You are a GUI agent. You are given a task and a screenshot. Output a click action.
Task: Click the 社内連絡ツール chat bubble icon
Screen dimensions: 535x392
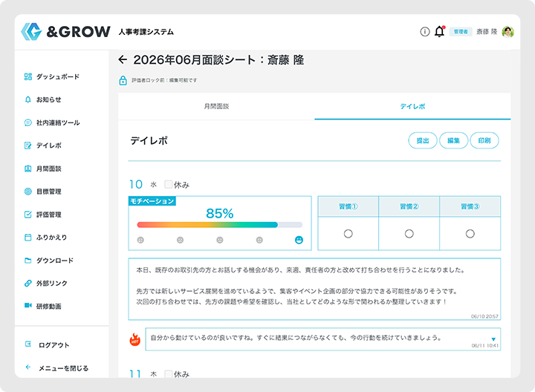pos(28,122)
